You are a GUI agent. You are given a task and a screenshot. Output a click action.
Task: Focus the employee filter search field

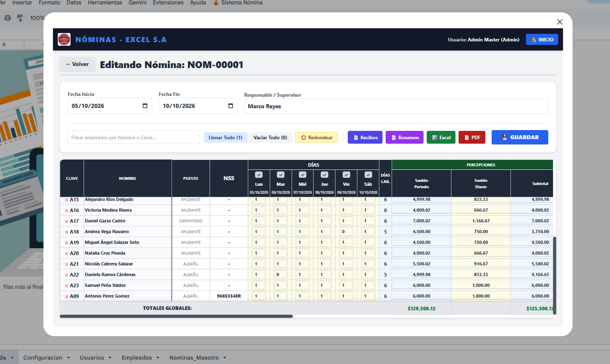pyautogui.click(x=133, y=138)
